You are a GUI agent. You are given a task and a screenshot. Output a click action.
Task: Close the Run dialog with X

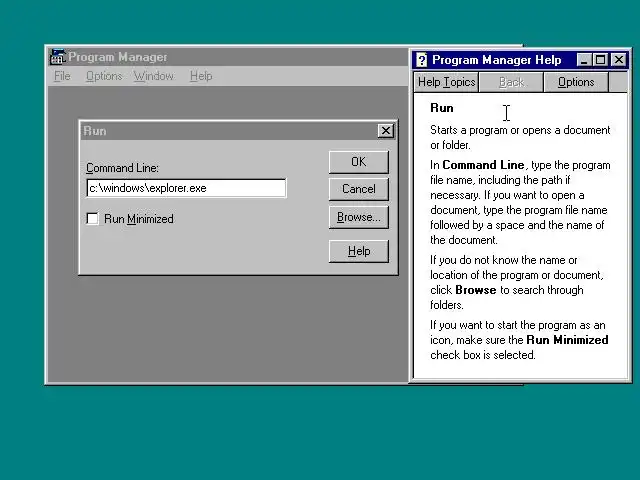[x=386, y=131]
